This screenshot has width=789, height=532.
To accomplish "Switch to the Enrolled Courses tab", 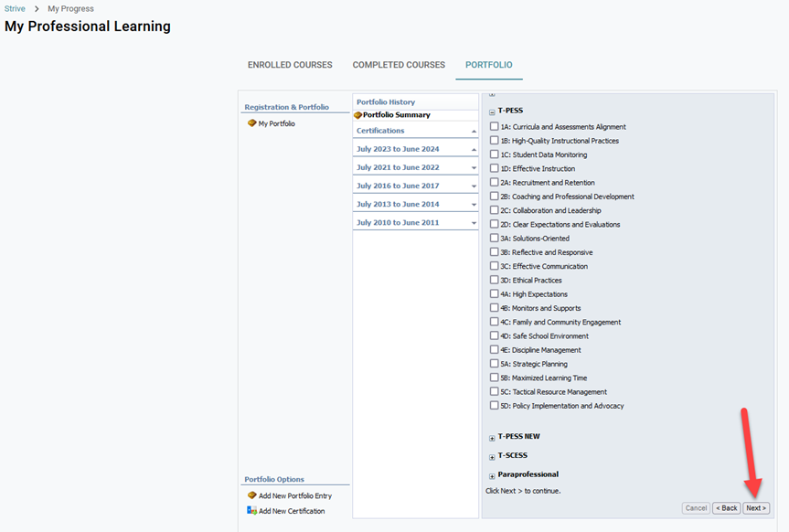I will click(290, 65).
